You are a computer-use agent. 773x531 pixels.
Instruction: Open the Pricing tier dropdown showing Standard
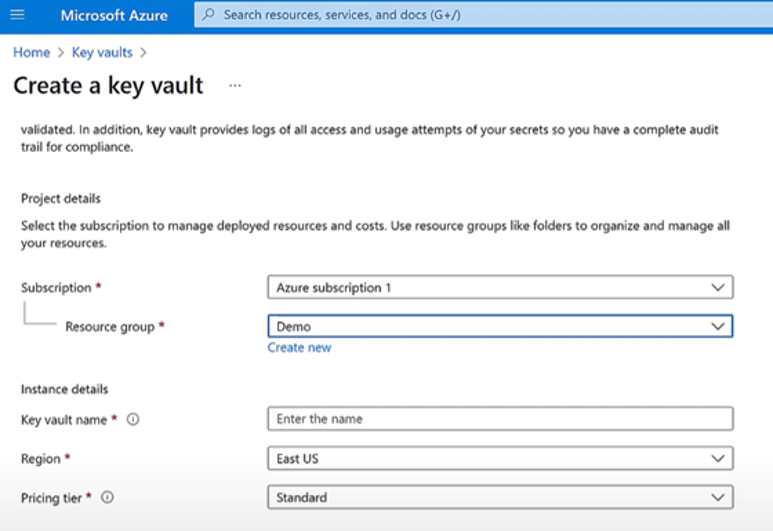point(500,497)
